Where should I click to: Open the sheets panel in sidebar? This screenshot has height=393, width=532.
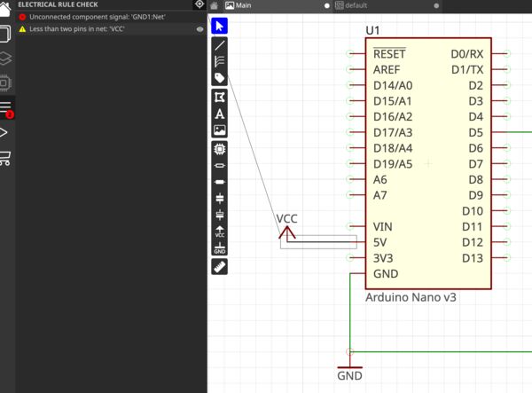(x=5, y=34)
